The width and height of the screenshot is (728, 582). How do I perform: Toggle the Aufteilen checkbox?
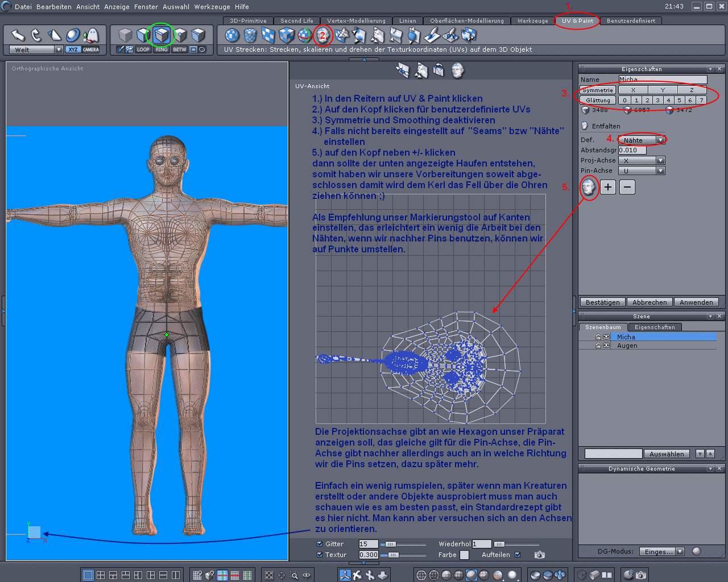[x=518, y=555]
